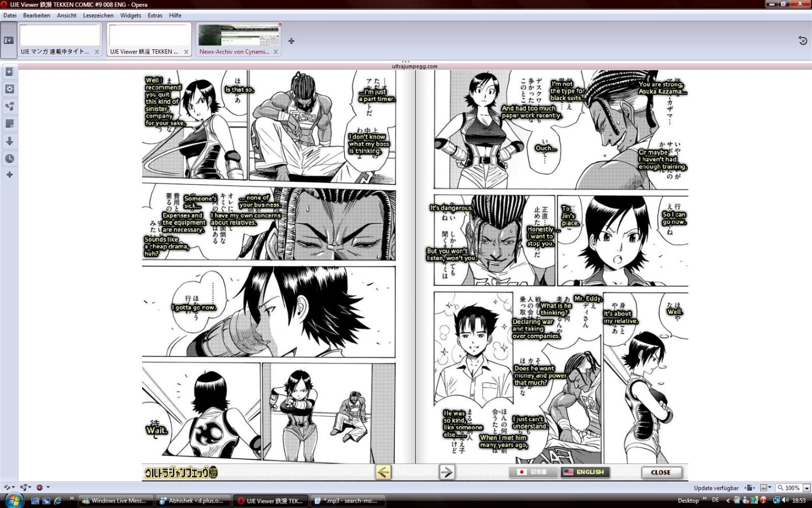812x508 pixels.
Task: Open Windows Live Messenger taskbar button
Action: click(116, 500)
